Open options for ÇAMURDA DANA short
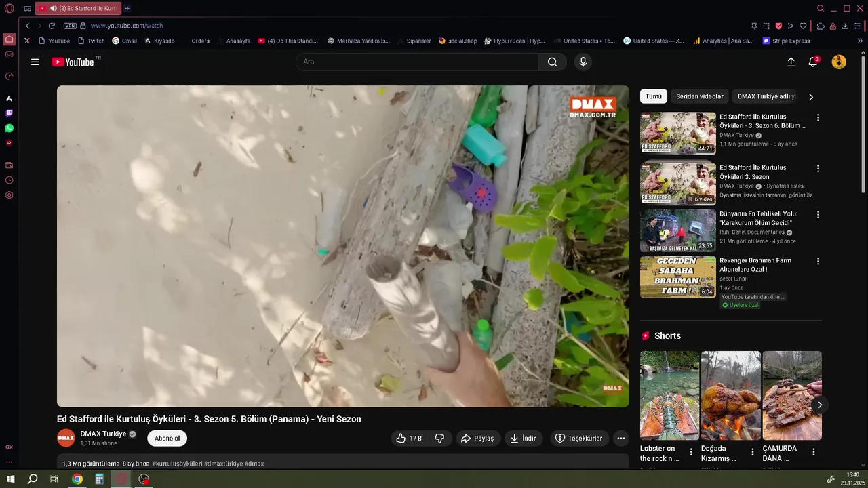868x488 pixels. [x=813, y=451]
